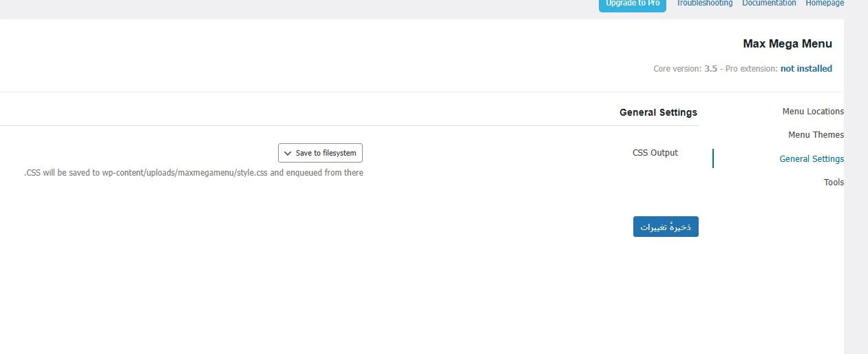Switch to Menu Themes tab
The image size is (868, 354).
pyautogui.click(x=816, y=135)
